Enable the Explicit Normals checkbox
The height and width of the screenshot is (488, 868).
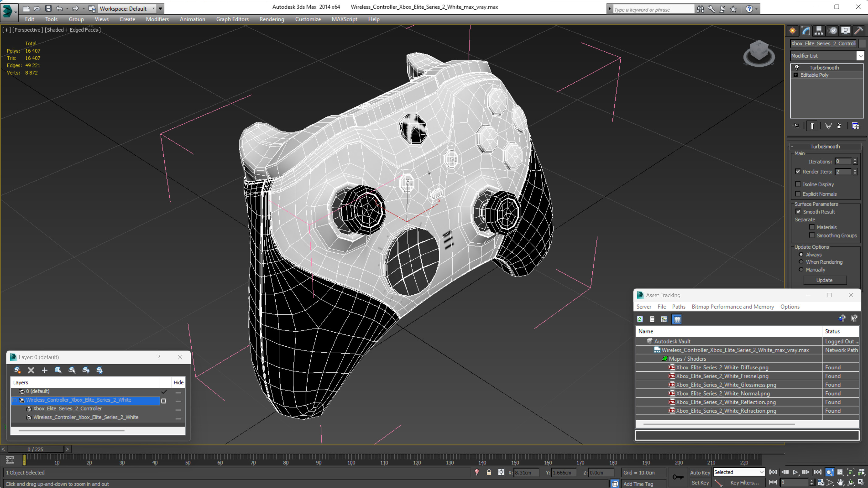coord(798,194)
